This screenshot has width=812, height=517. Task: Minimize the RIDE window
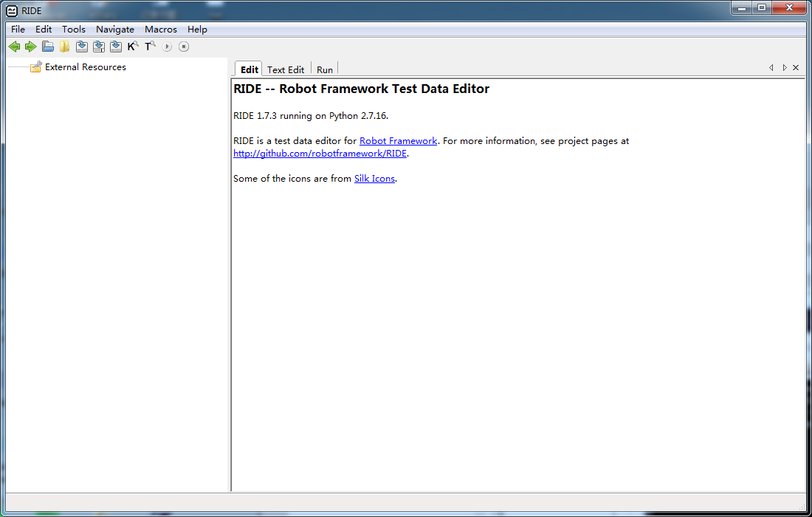click(742, 8)
